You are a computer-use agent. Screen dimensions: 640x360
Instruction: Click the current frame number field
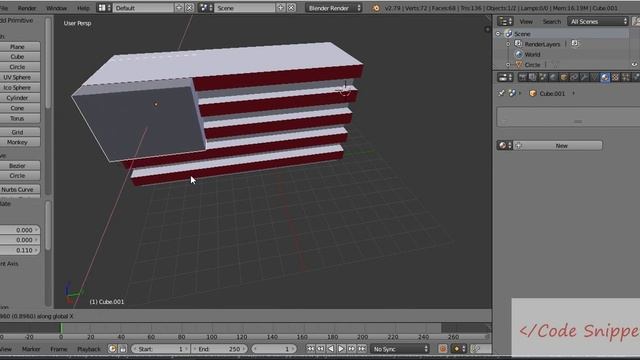point(273,349)
